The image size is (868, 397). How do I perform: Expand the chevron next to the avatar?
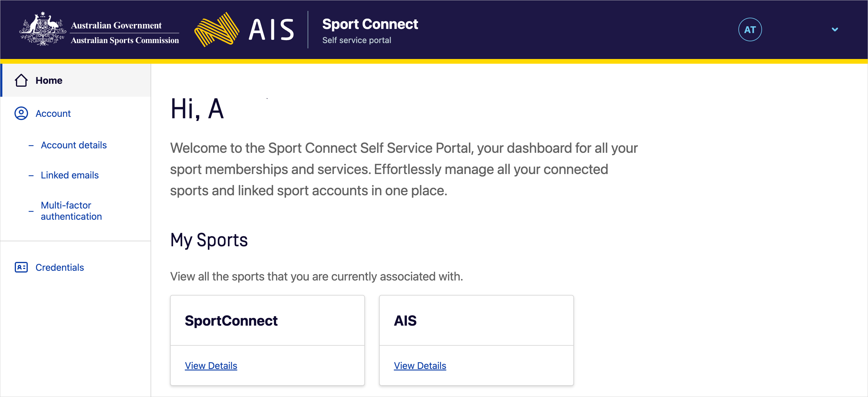click(x=835, y=29)
